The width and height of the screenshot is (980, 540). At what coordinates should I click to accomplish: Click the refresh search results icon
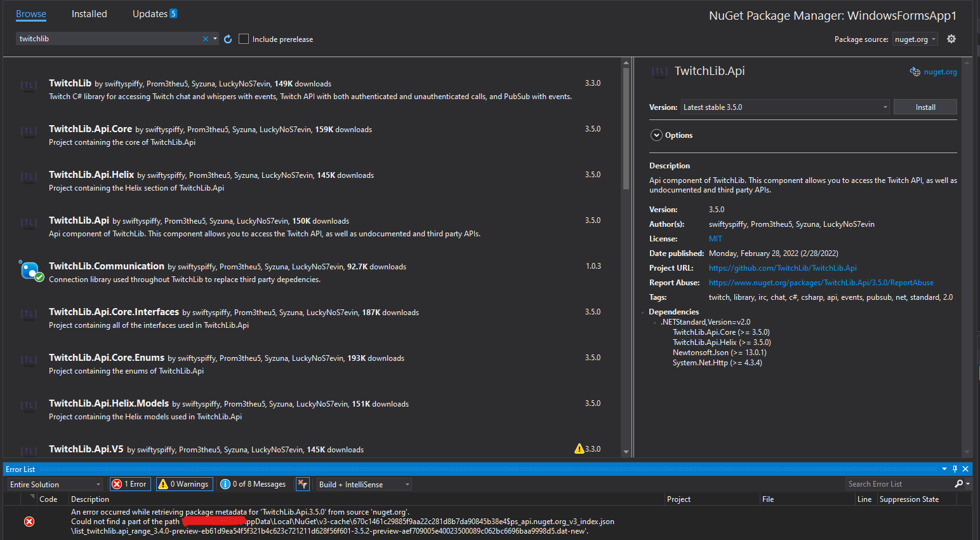click(x=228, y=39)
